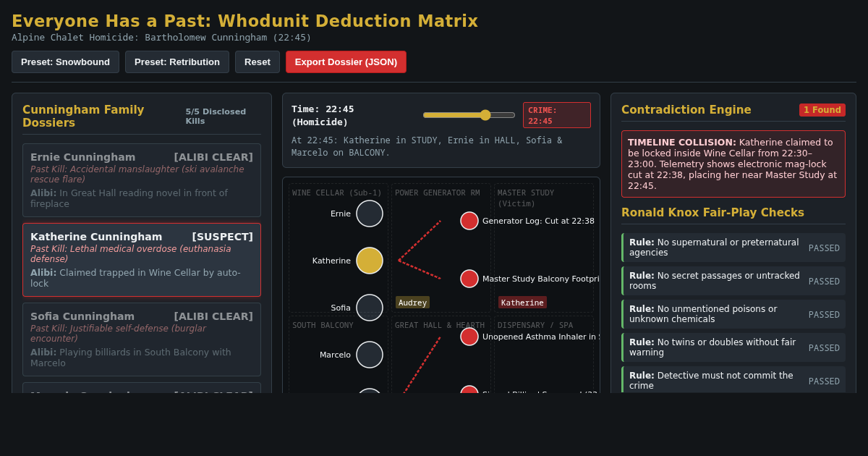The image size is (868, 456).
Task: Click the Audrey location tag
Action: pos(412,303)
